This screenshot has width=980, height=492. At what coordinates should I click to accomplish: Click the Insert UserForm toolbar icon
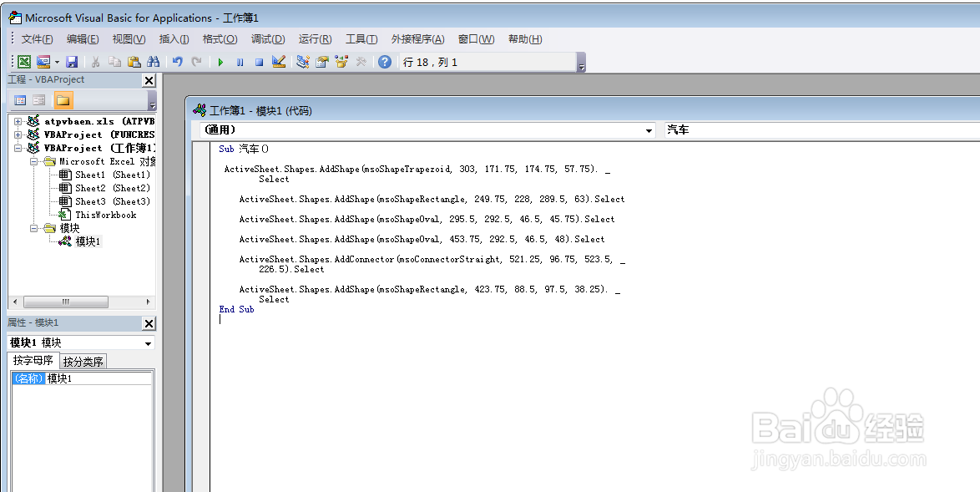tap(43, 62)
